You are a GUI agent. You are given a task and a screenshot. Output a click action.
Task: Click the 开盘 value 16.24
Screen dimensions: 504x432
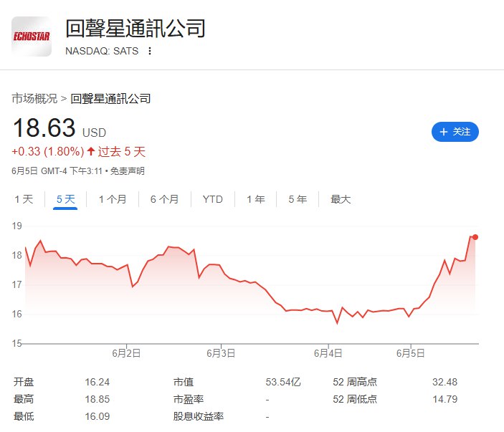(x=97, y=382)
